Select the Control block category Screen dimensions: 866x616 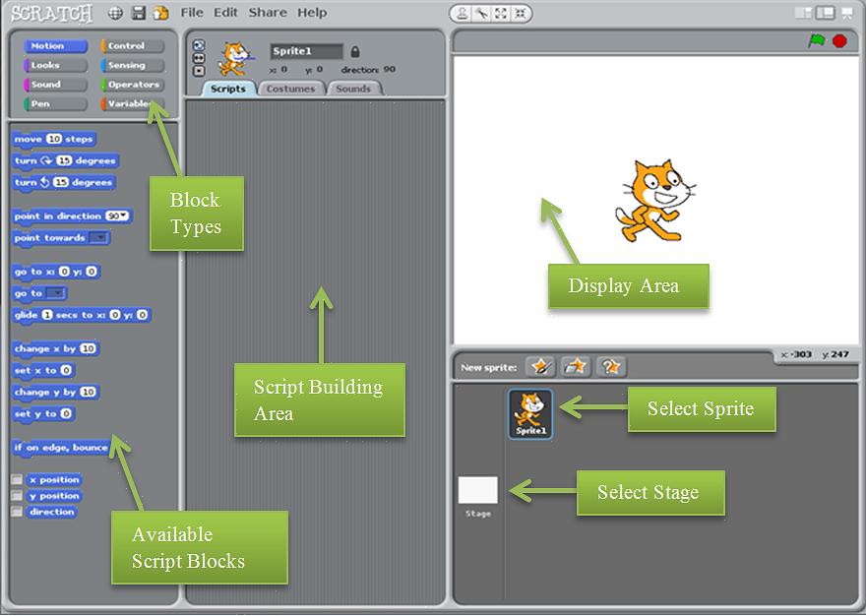point(126,45)
